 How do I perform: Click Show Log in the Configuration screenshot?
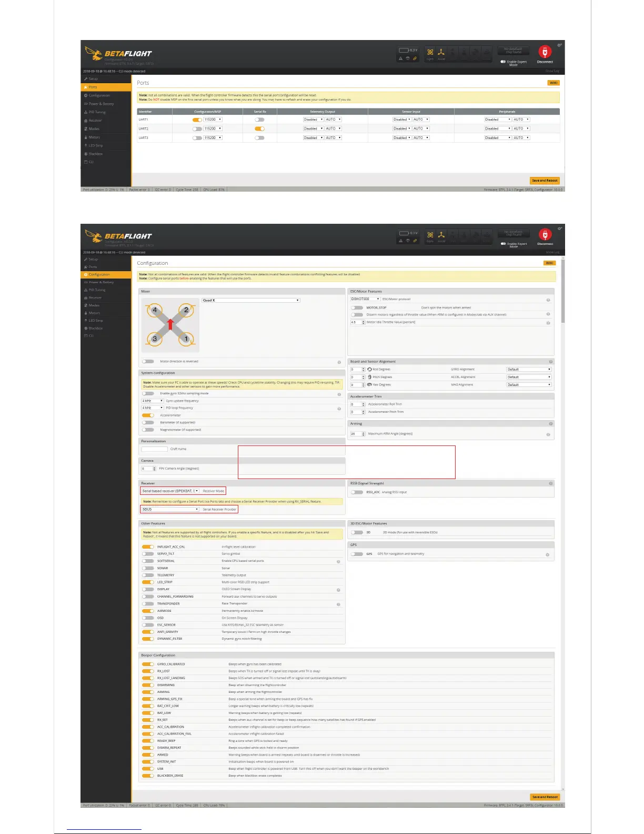click(552, 252)
